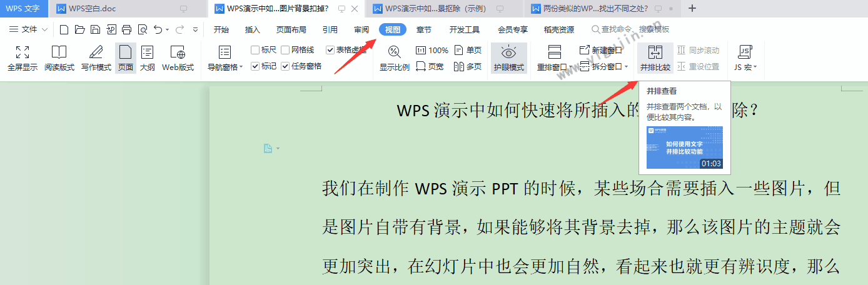This screenshot has height=285, width=868.
Task: Uncheck the 任务窗格 task pane checkbox
Action: pyautogui.click(x=285, y=66)
